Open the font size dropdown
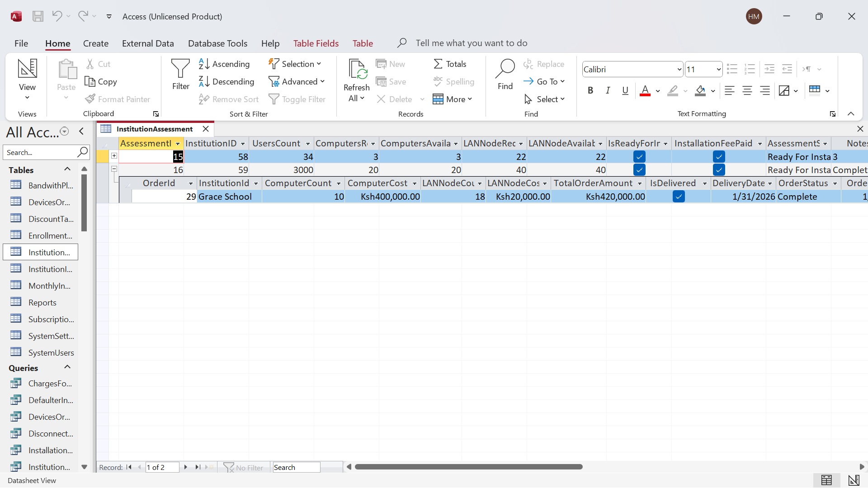The height and width of the screenshot is (488, 868). [718, 69]
